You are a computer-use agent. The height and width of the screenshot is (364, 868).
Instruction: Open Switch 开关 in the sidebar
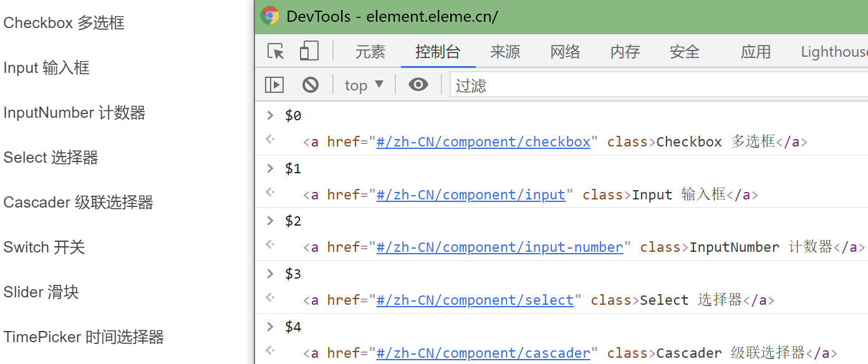[44, 247]
